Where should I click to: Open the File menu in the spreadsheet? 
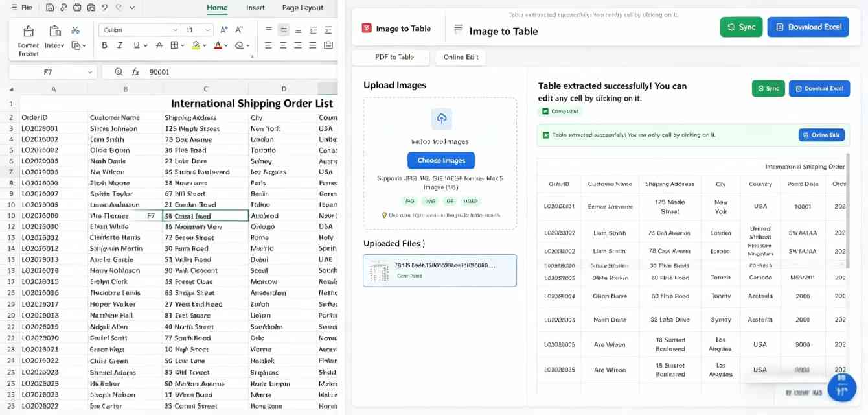[23, 8]
